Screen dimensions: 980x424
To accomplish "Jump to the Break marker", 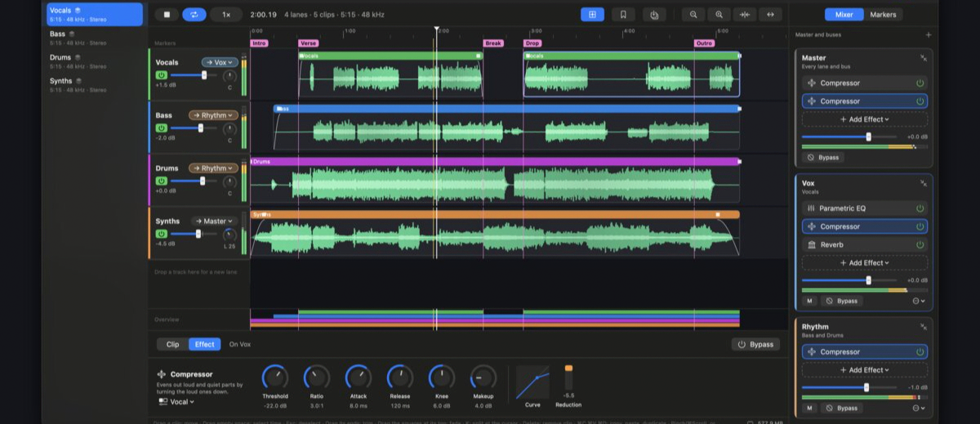I will click(493, 43).
